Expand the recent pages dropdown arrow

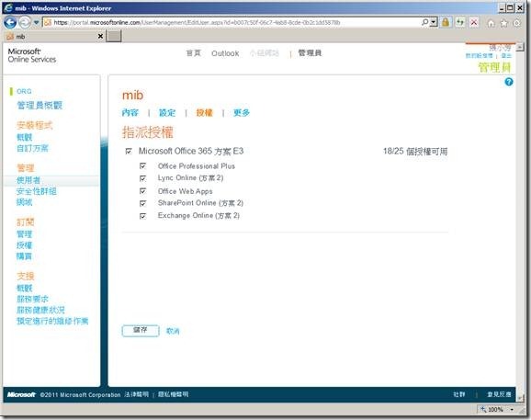[x=36, y=23]
